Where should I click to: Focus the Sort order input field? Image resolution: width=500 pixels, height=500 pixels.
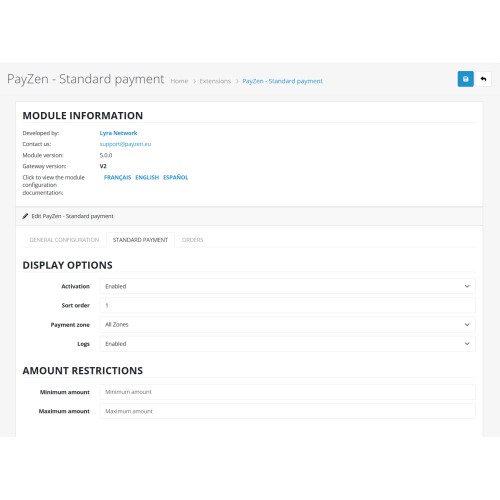click(x=288, y=305)
